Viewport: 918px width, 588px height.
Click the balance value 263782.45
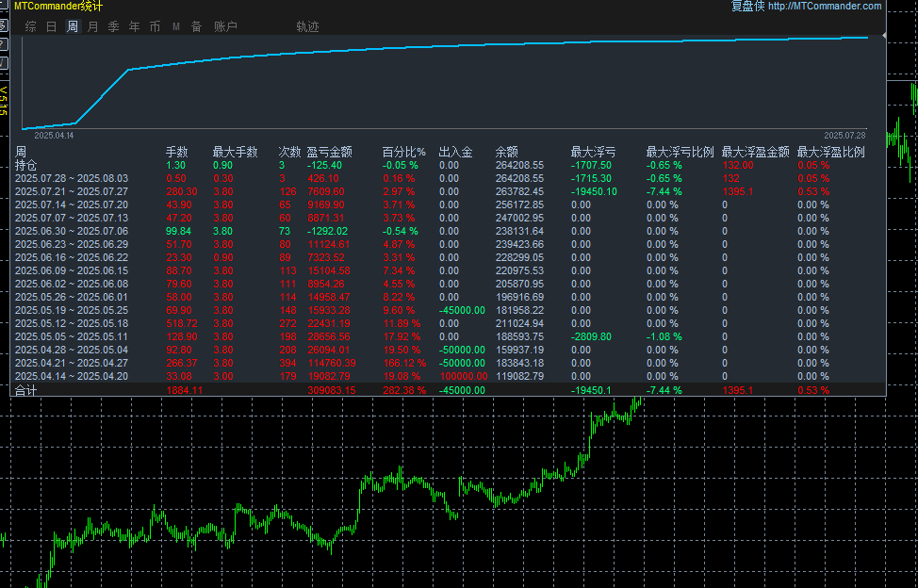[520, 191]
